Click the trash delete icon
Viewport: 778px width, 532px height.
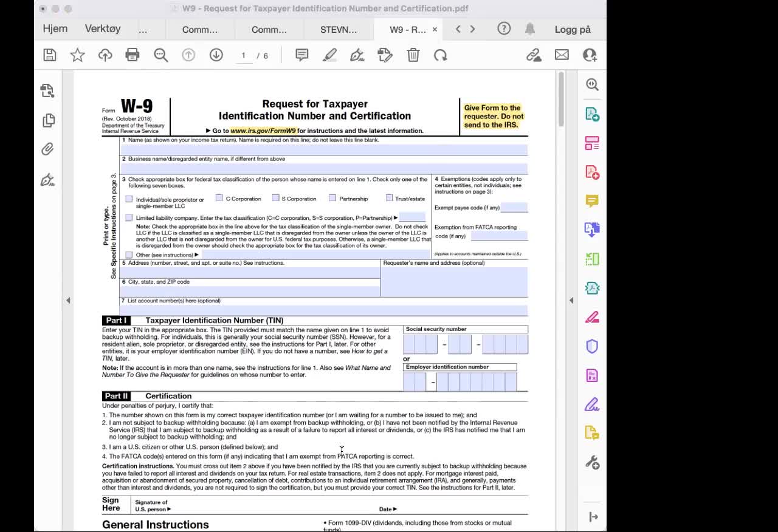click(413, 55)
